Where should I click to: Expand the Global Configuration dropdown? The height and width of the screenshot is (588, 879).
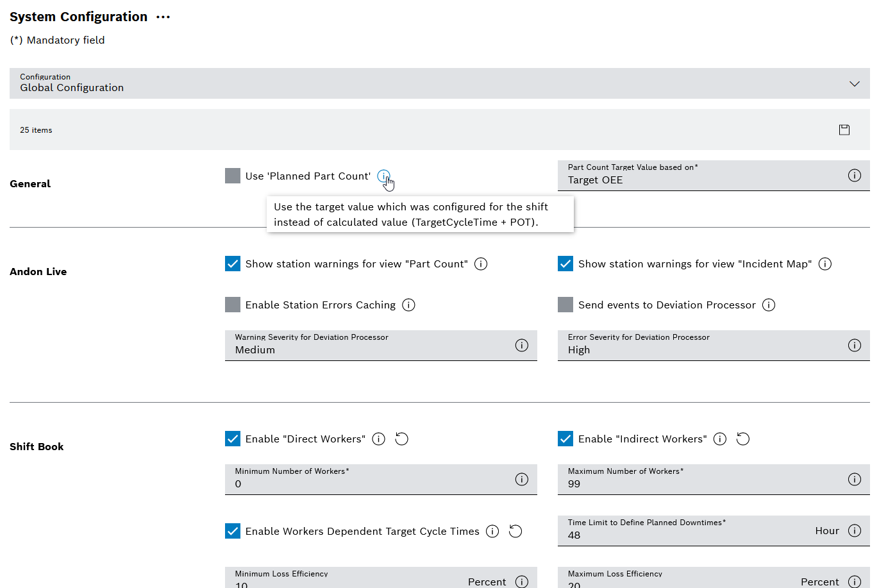point(854,83)
